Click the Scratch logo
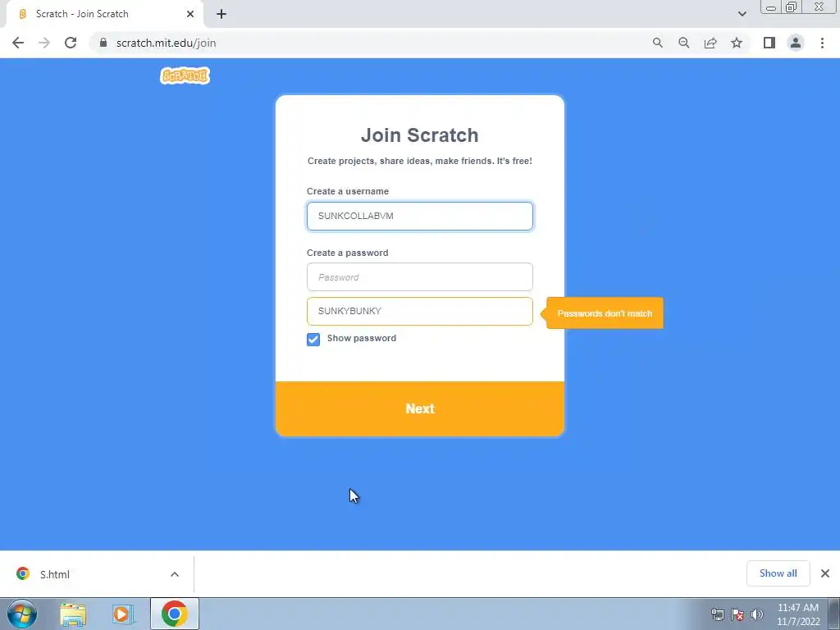Screen dimensions: 840x630 tap(185, 75)
